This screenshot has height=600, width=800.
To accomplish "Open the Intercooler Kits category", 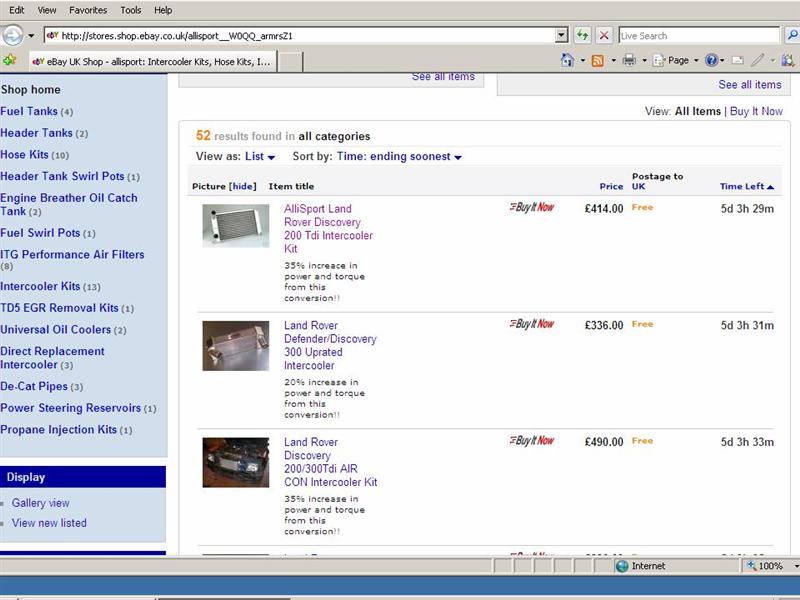I will tap(40, 286).
